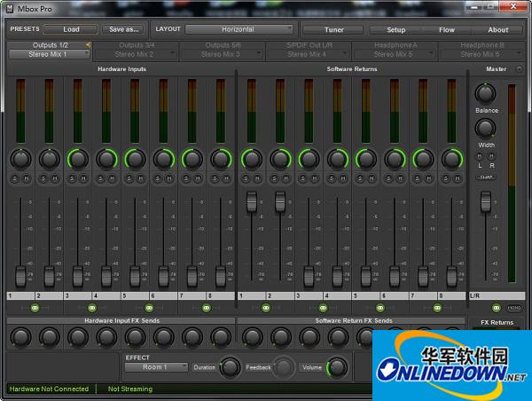Image resolution: width=532 pixels, height=401 pixels.
Task: Open the Tuner
Action: (x=333, y=29)
